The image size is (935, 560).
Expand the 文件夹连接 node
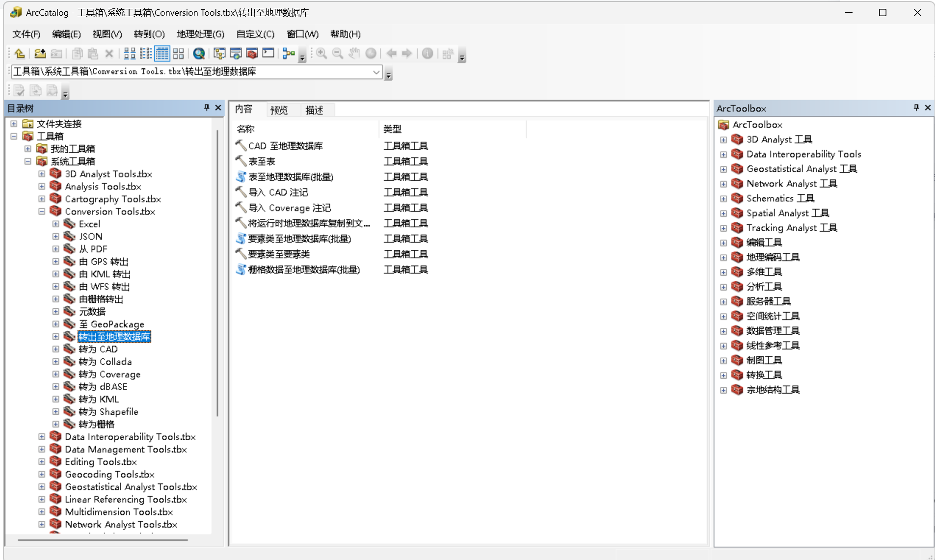(x=14, y=124)
